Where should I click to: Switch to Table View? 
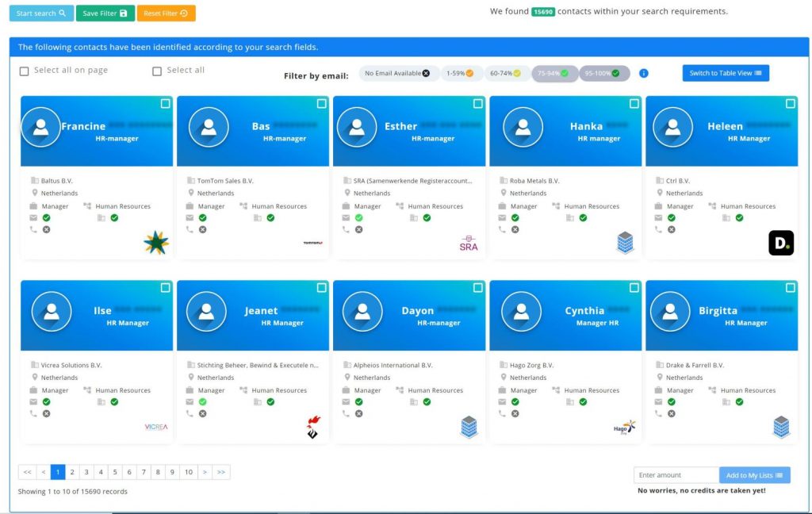(726, 73)
